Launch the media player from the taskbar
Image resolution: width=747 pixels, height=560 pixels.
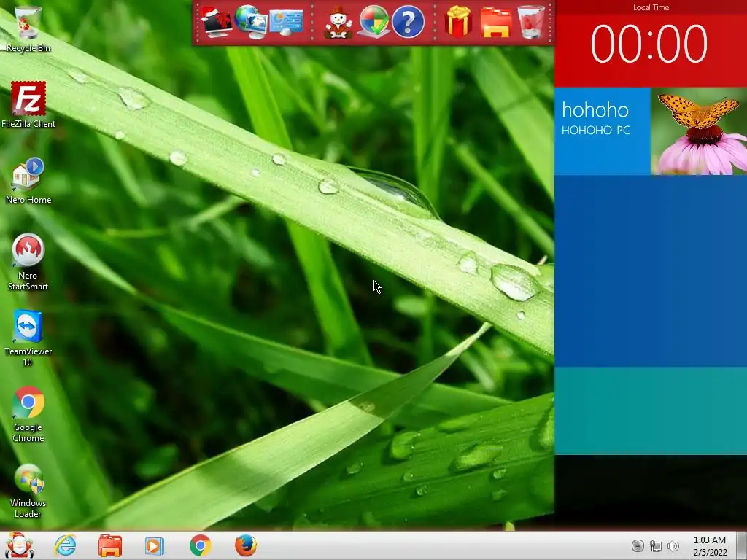(155, 545)
